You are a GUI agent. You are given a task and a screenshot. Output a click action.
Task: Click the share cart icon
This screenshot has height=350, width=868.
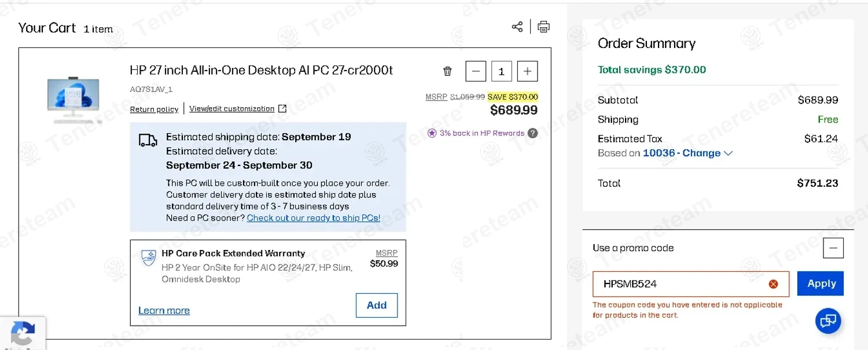(517, 27)
